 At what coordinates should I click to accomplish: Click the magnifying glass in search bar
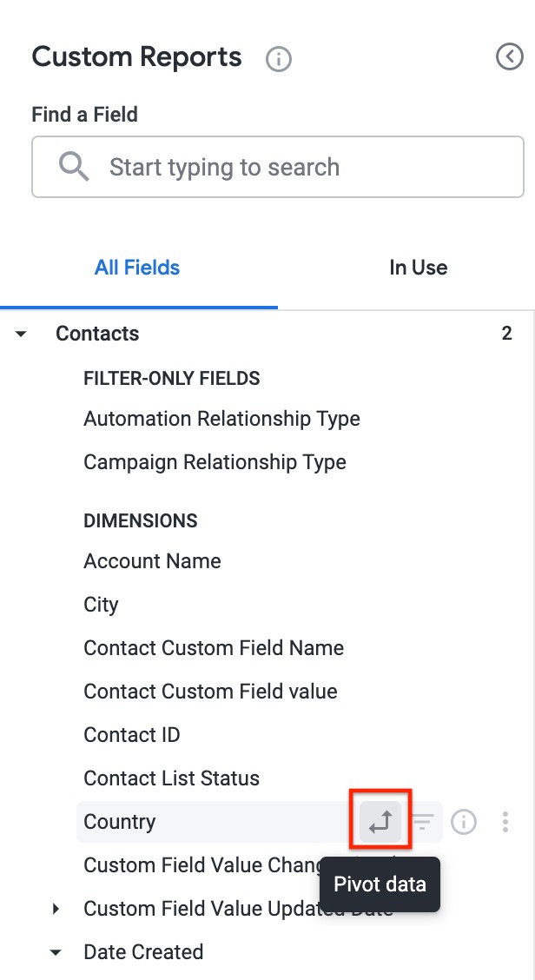tap(73, 166)
